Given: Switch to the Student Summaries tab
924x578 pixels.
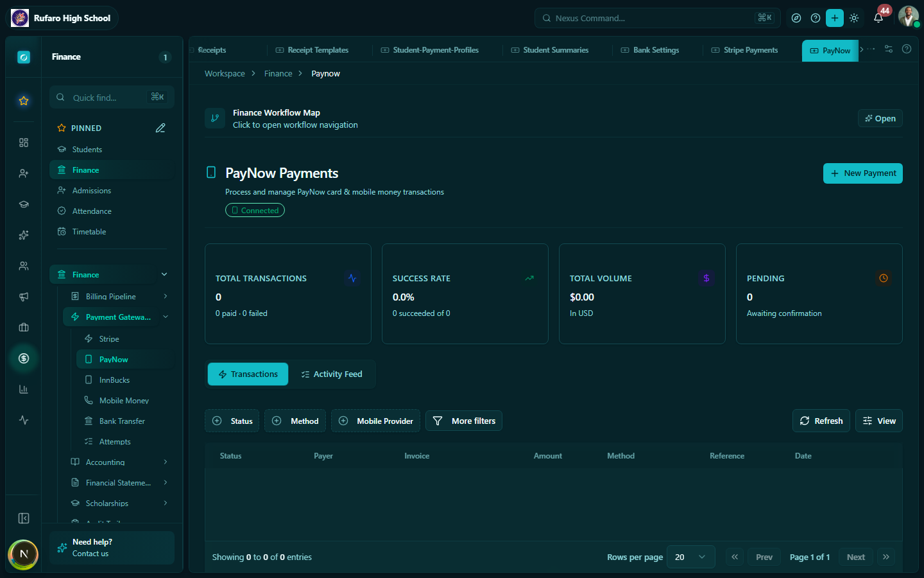Looking at the screenshot, I should (x=550, y=50).
